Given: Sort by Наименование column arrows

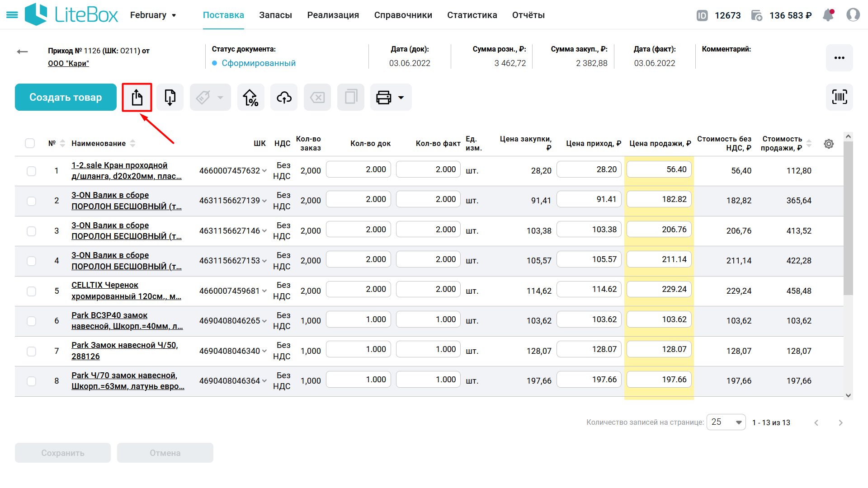Looking at the screenshot, I should point(132,143).
